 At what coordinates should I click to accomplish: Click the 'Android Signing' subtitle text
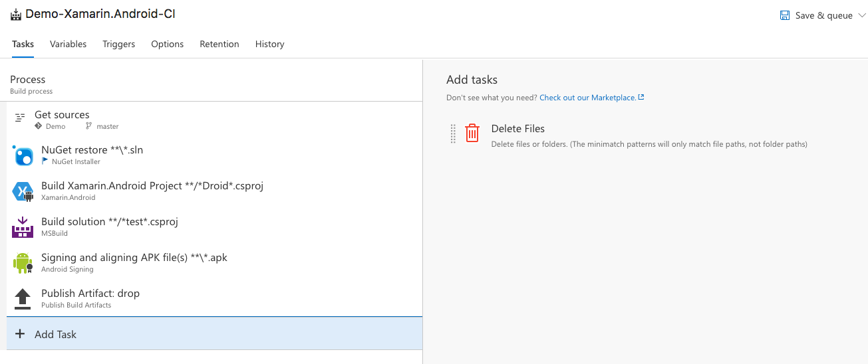click(67, 269)
